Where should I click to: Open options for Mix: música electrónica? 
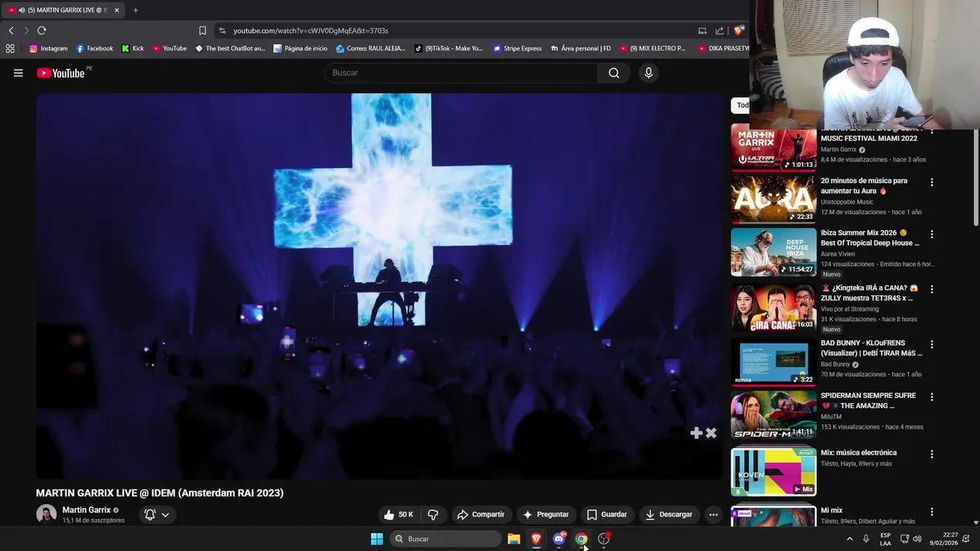tap(932, 454)
